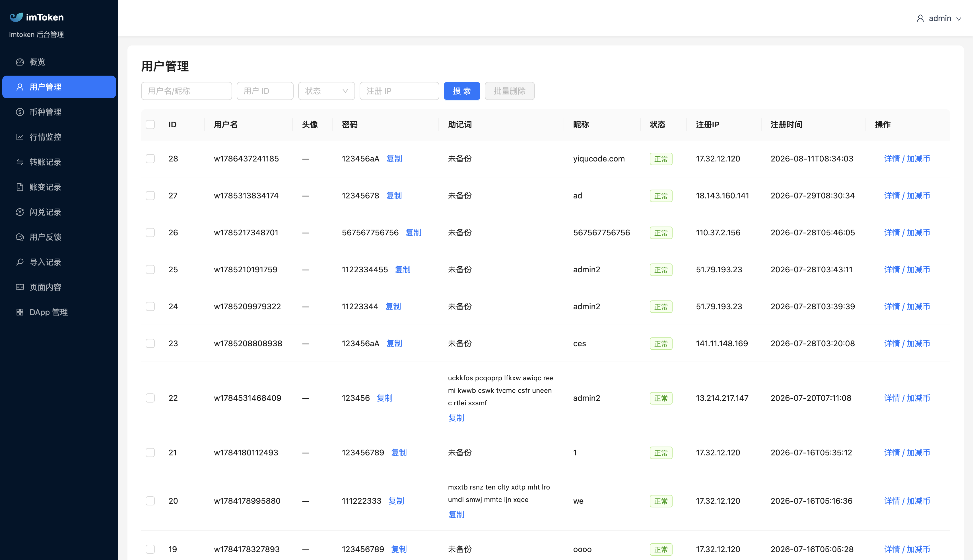Click the DApp 管理 grid icon
The height and width of the screenshot is (560, 973).
(20, 312)
